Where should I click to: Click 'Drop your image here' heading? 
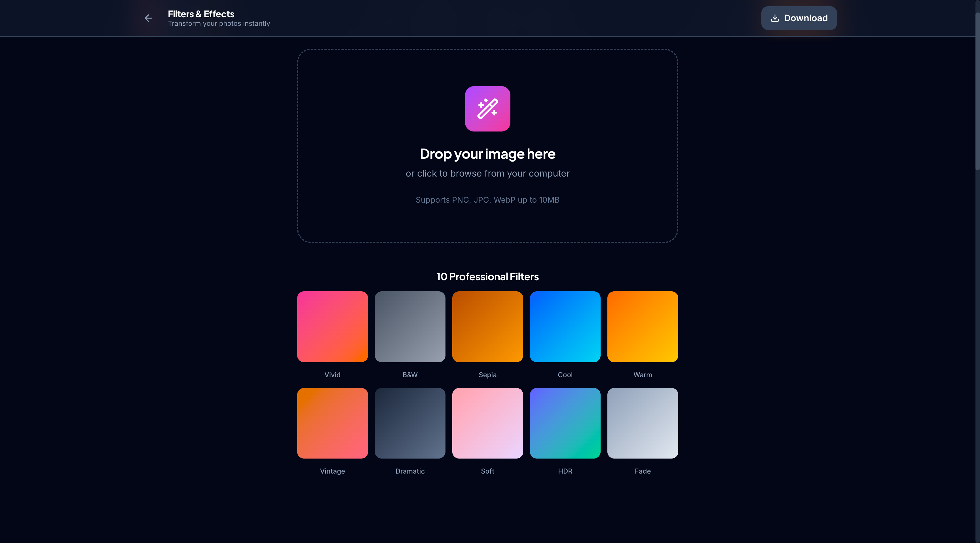coord(487,154)
